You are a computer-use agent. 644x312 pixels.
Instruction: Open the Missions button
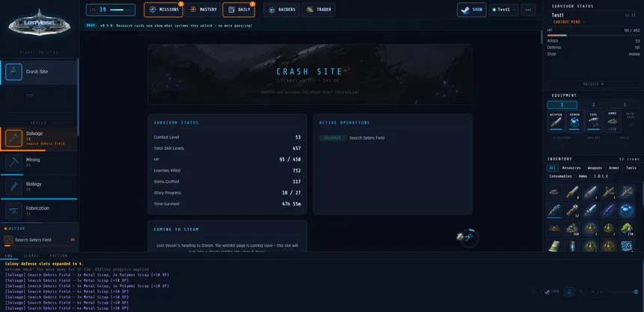163,10
